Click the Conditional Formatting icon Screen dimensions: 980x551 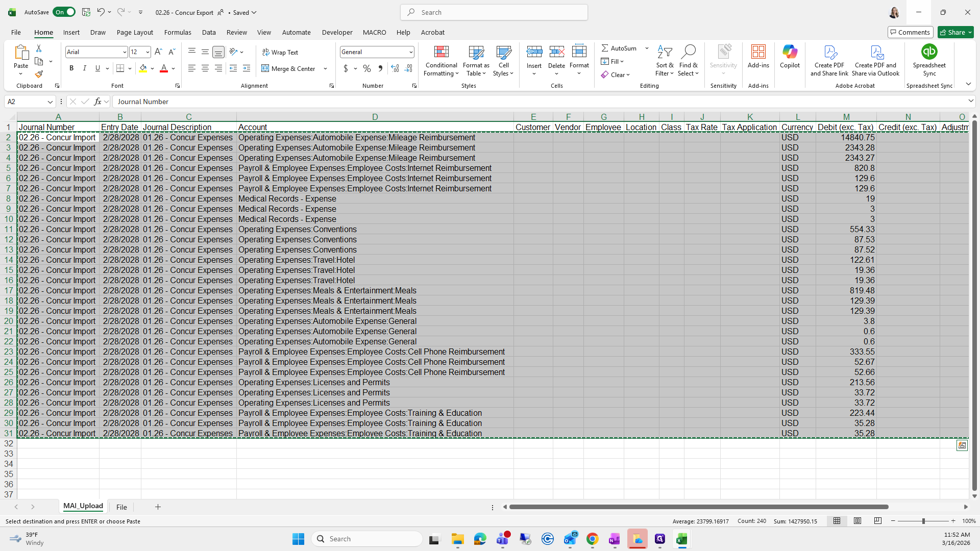tap(441, 52)
